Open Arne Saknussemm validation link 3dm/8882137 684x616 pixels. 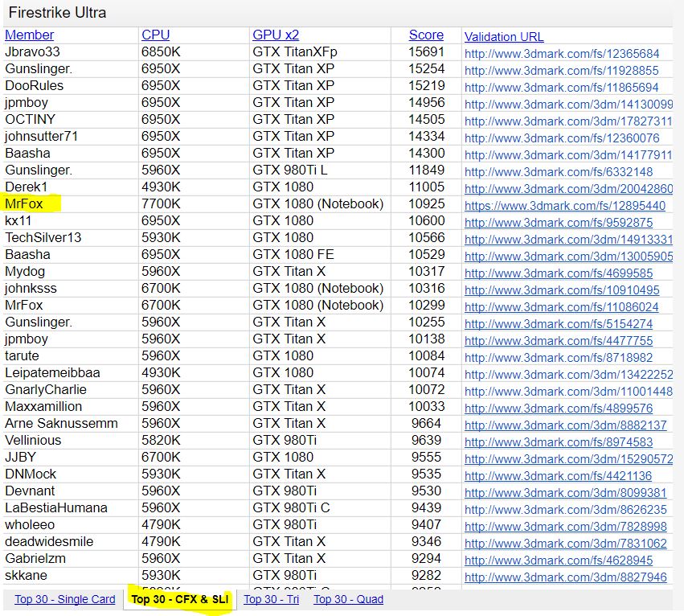click(x=565, y=425)
